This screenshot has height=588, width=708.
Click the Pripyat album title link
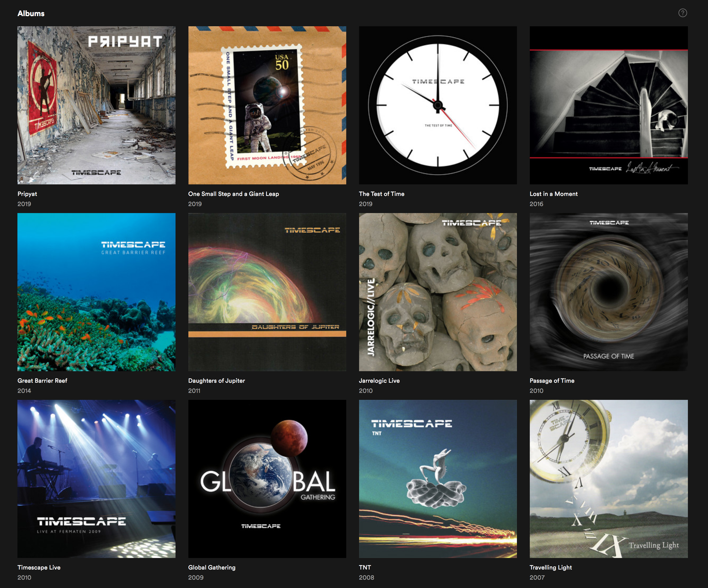point(27,194)
